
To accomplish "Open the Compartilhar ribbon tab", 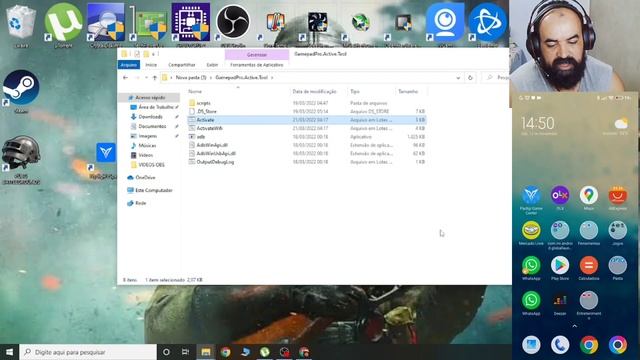I will [x=182, y=64].
